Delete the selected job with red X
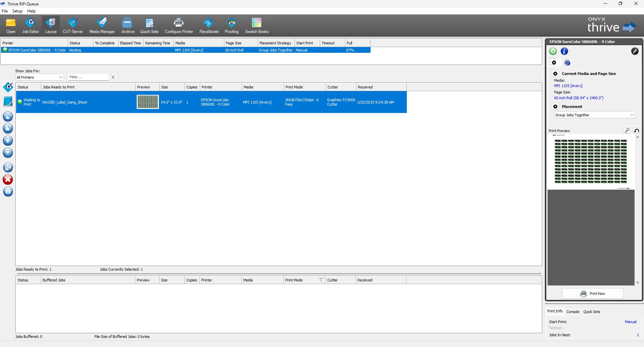 [x=8, y=180]
